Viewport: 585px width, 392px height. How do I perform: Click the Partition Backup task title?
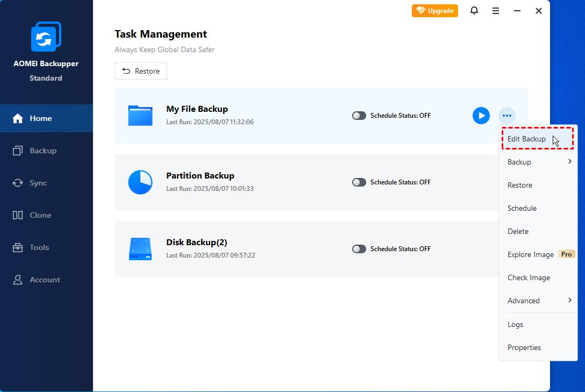coord(200,176)
